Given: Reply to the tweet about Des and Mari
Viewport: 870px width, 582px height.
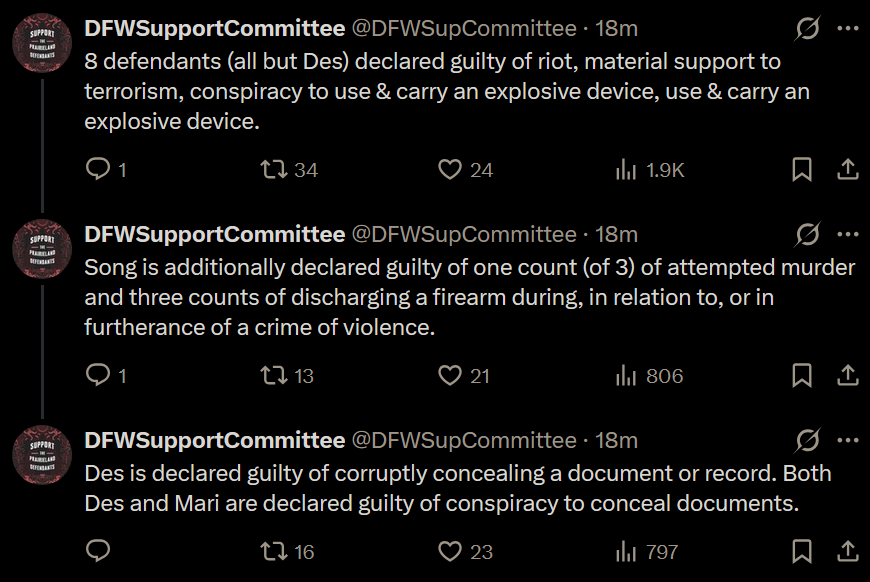Looking at the screenshot, I should coord(98,551).
